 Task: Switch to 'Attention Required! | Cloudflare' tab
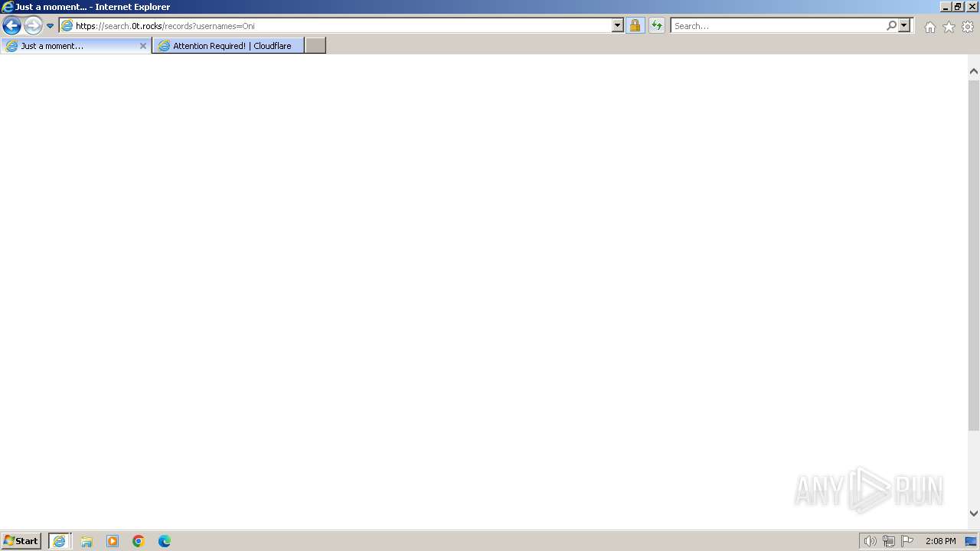228,46
